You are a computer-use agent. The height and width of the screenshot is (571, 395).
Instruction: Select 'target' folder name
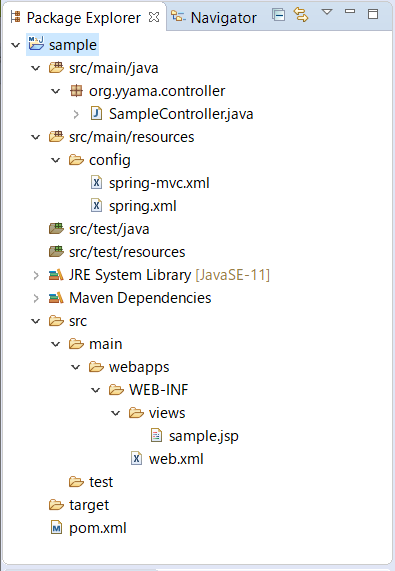[x=89, y=505]
